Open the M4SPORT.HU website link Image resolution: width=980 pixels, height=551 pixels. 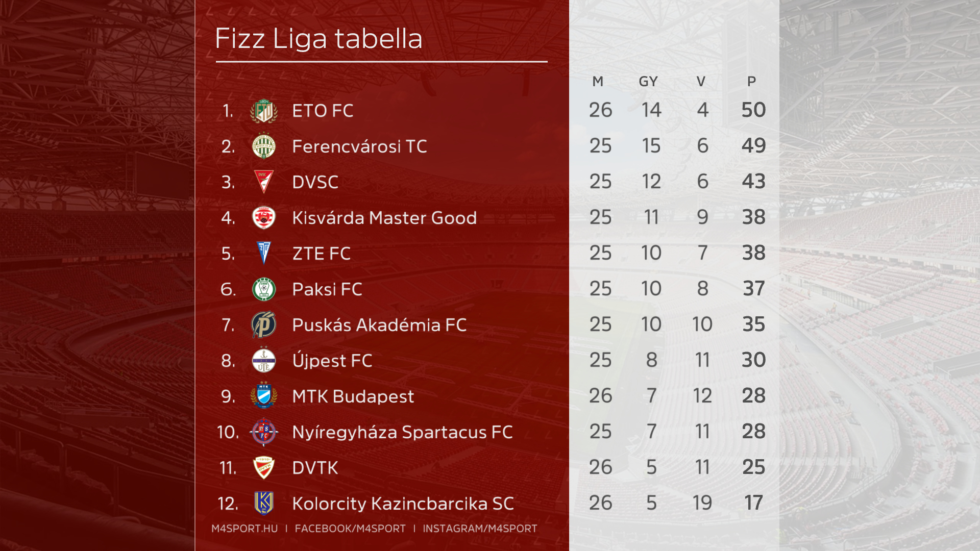pyautogui.click(x=244, y=529)
